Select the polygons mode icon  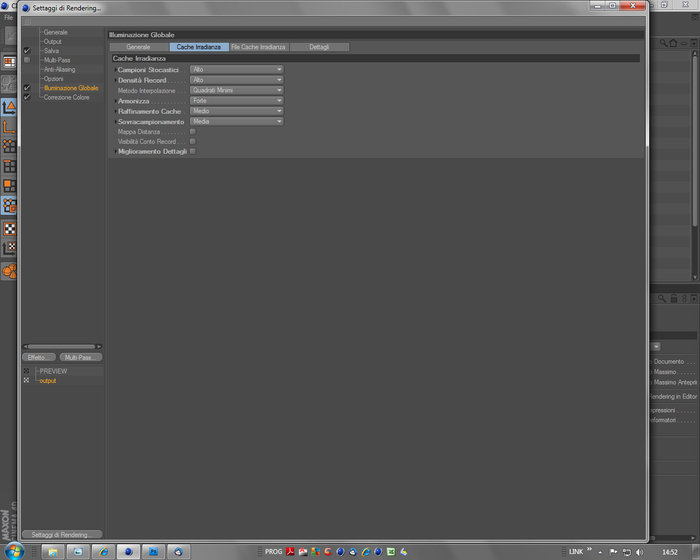9,185
